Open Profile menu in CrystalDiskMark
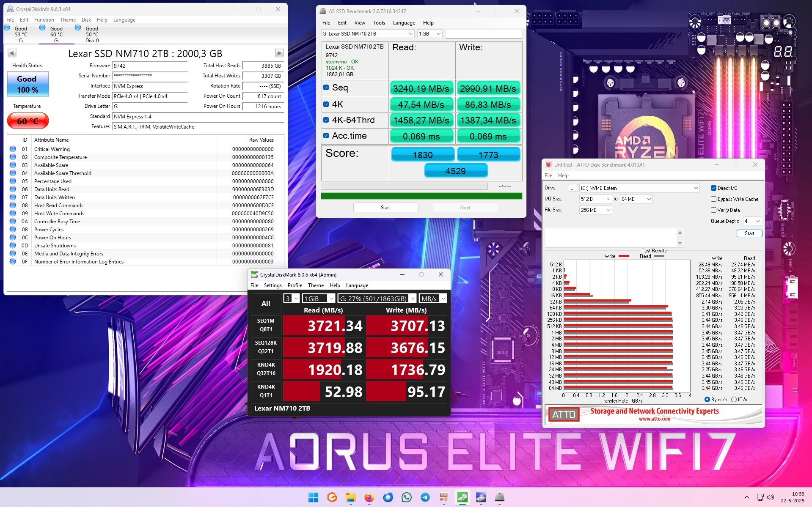This screenshot has height=507, width=812. [295, 285]
